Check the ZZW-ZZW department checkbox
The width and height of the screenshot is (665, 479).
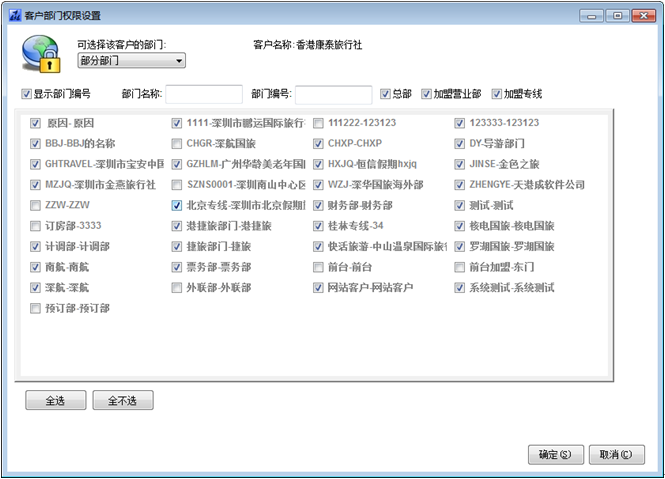click(x=36, y=205)
